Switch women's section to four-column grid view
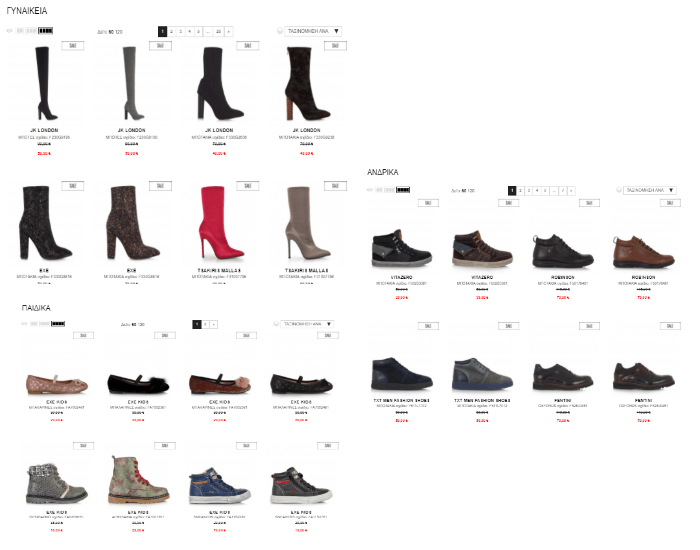This screenshot has width=700, height=550. click(46, 31)
